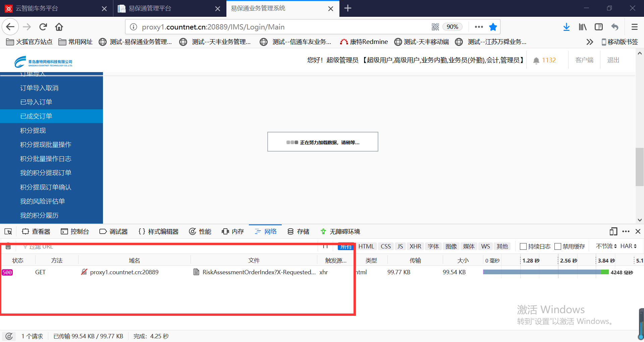Activate the devtools element picker
This screenshot has height=342, width=644.
pos(8,232)
